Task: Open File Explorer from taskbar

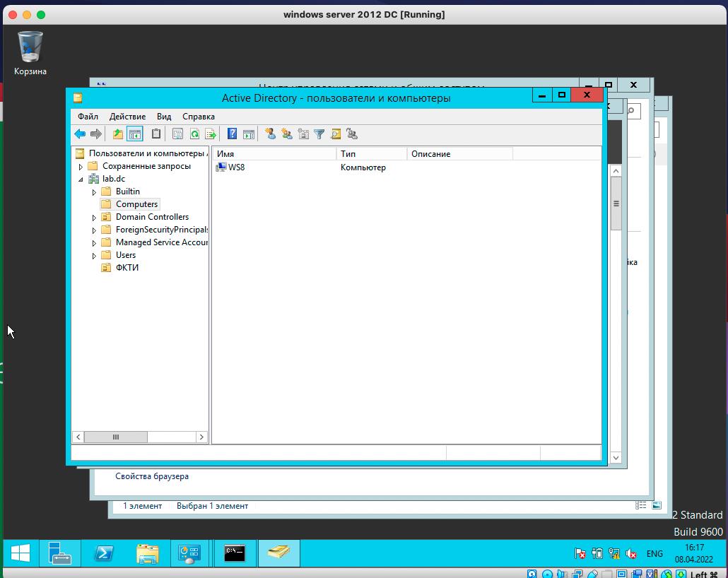Action: (x=147, y=553)
